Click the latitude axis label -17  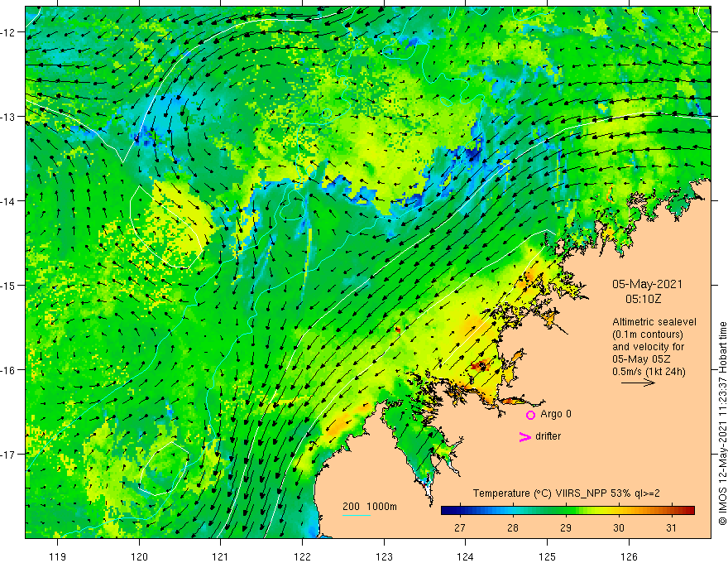point(8,454)
